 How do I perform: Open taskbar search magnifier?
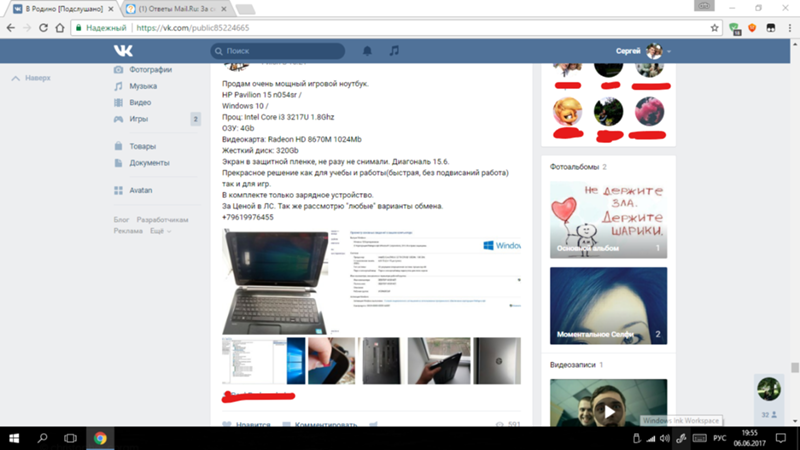click(x=43, y=438)
